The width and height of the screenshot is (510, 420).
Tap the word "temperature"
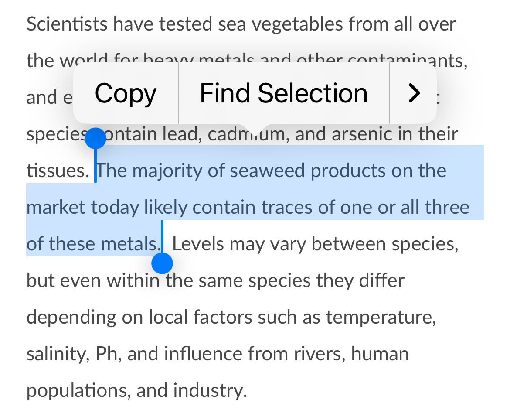click(381, 318)
